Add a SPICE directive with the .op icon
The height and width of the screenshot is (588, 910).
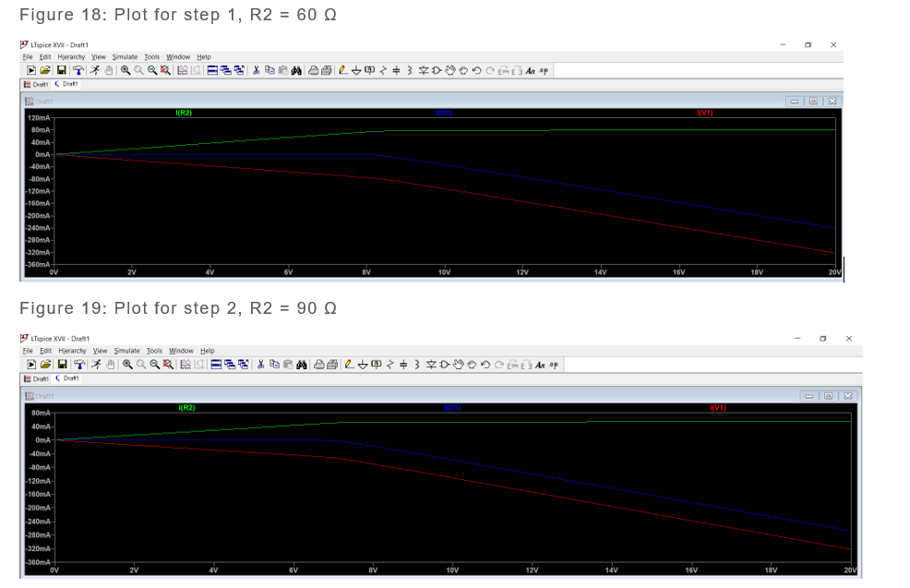point(544,69)
